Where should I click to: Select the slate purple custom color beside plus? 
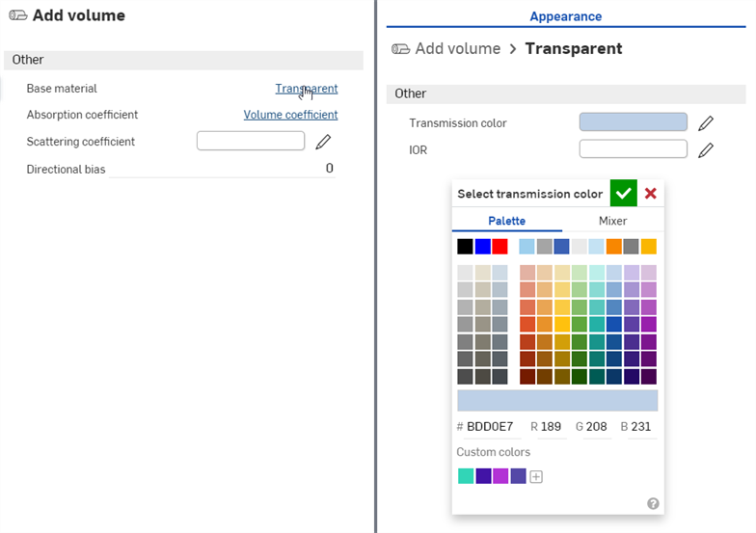coord(519,476)
